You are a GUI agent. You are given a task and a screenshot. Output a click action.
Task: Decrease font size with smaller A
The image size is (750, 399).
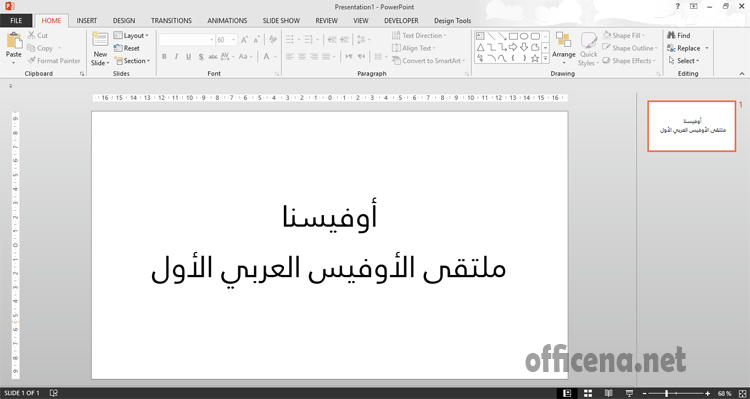tap(257, 40)
